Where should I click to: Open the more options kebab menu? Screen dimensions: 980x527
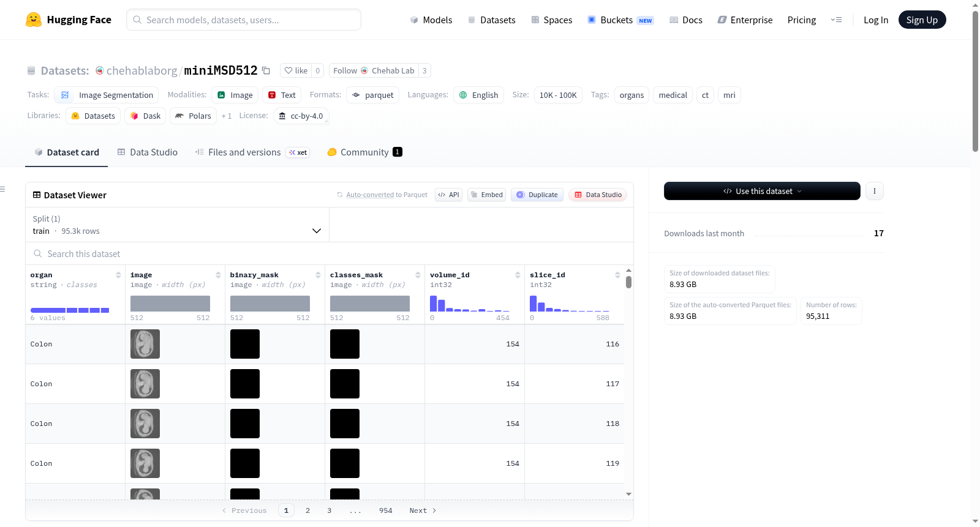click(875, 191)
